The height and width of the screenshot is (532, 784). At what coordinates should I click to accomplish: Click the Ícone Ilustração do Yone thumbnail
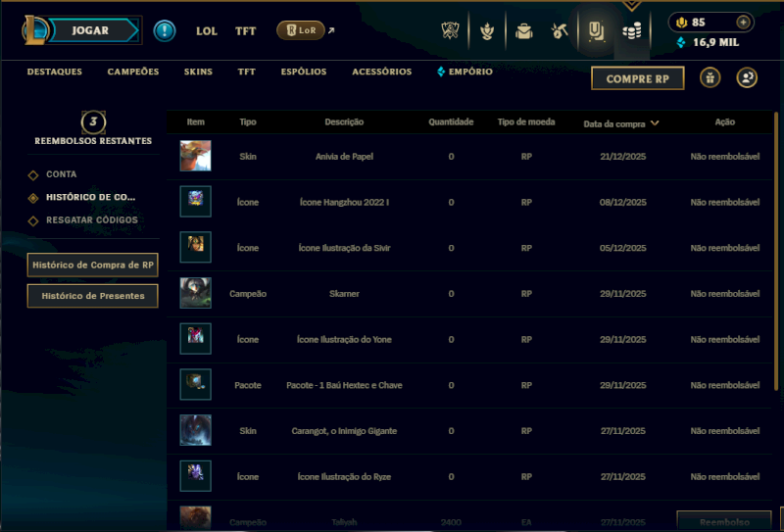point(195,338)
